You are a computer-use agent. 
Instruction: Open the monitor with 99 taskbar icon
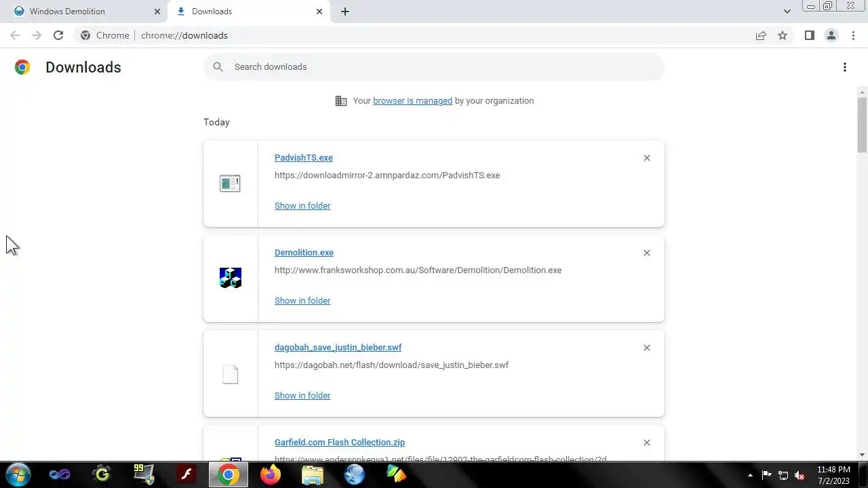pos(144,474)
